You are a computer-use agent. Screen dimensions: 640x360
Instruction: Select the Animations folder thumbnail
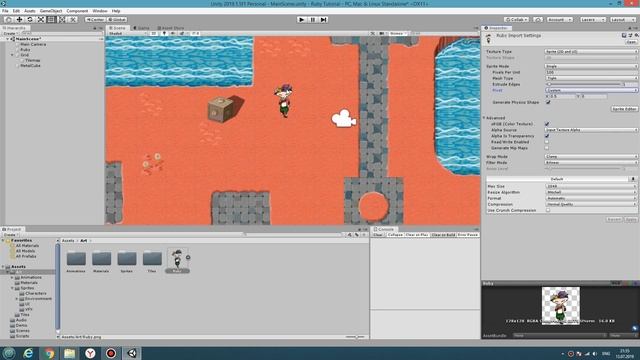click(x=76, y=258)
